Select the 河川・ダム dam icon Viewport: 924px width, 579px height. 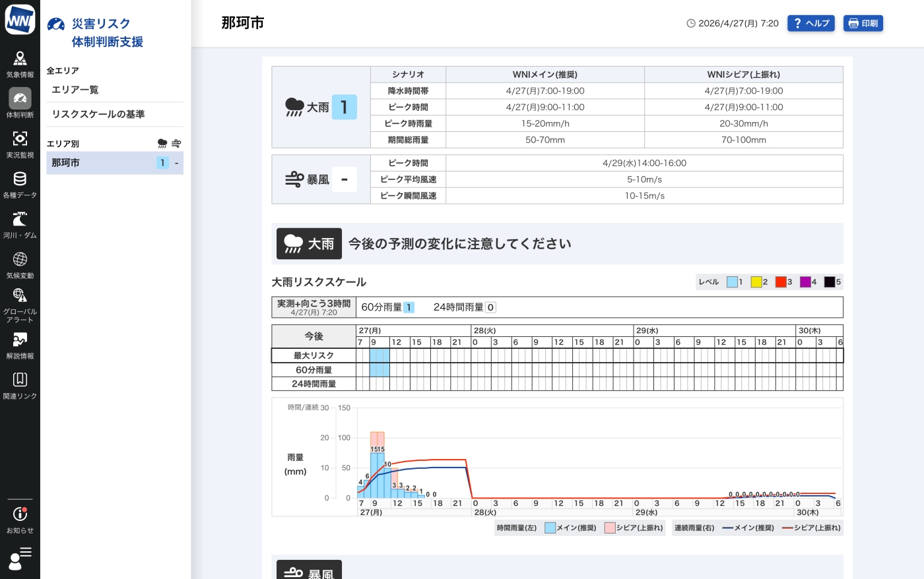coord(20,219)
